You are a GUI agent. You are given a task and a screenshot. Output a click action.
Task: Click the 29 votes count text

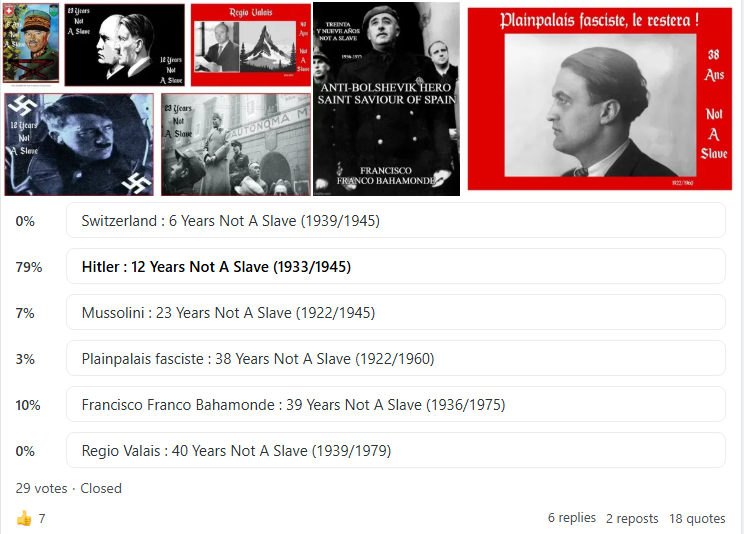pyautogui.click(x=41, y=488)
